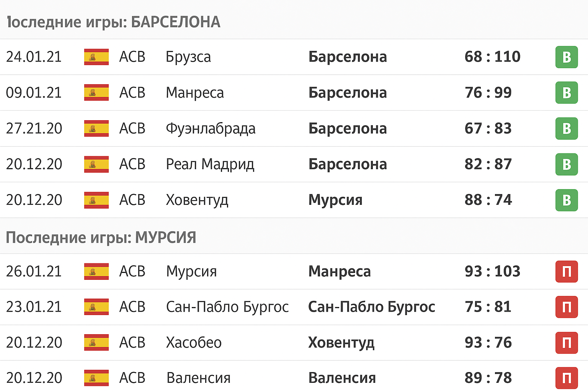
Task: Open the Фуэнлабрада team link
Action: click(211, 129)
